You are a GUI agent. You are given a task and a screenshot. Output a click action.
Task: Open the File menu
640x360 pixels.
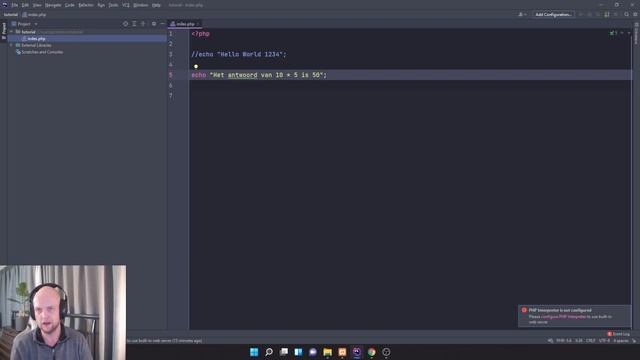pyautogui.click(x=15, y=5)
